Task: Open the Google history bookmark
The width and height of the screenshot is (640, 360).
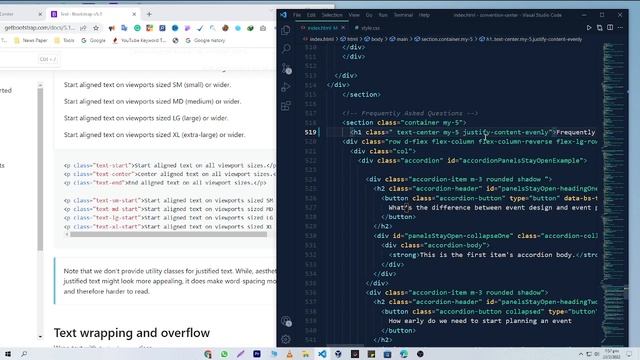Action: pyautogui.click(x=205, y=40)
